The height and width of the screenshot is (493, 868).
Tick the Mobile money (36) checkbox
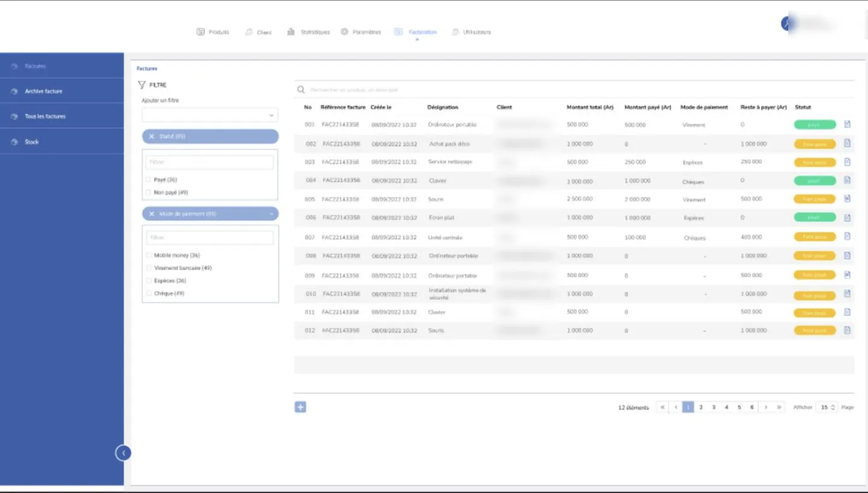pos(148,256)
